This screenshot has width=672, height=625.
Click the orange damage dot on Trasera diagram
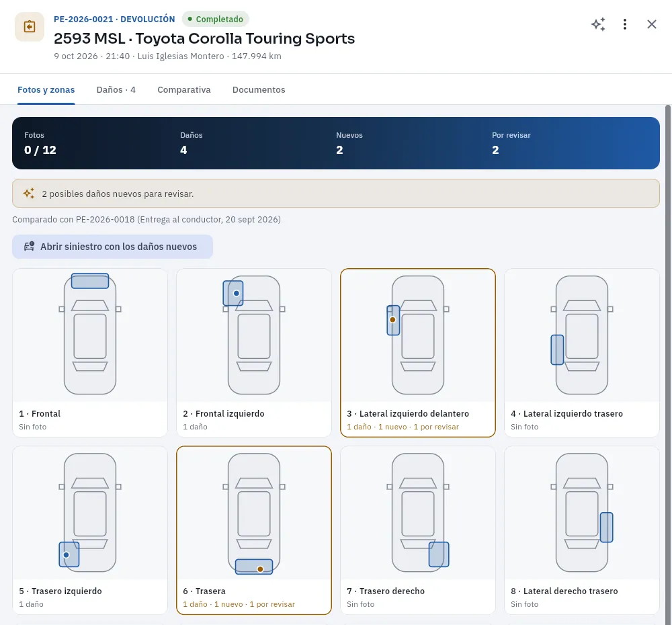pyautogui.click(x=260, y=569)
